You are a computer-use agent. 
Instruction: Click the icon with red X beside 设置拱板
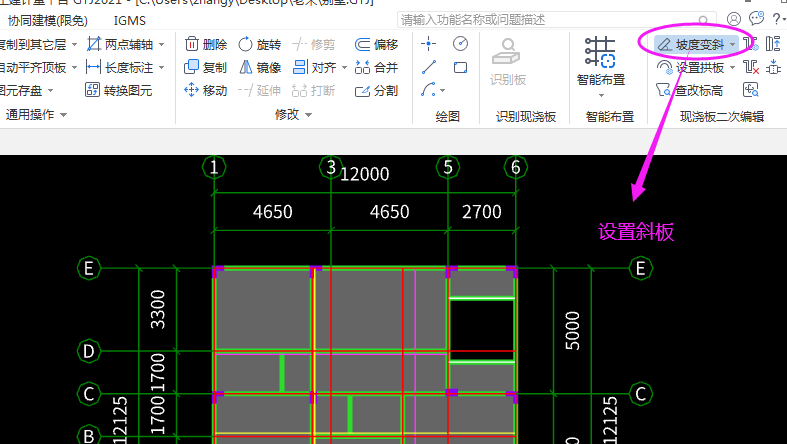point(751,67)
